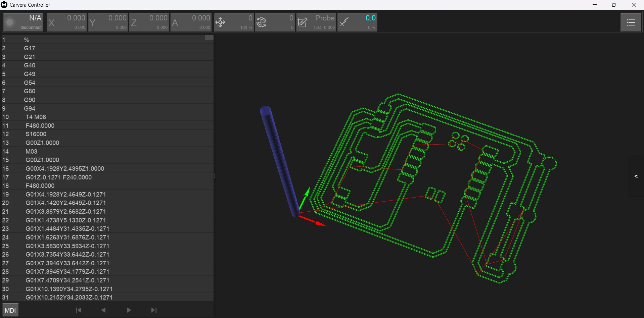Select line 7 G80
644x318 pixels.
pos(107,91)
